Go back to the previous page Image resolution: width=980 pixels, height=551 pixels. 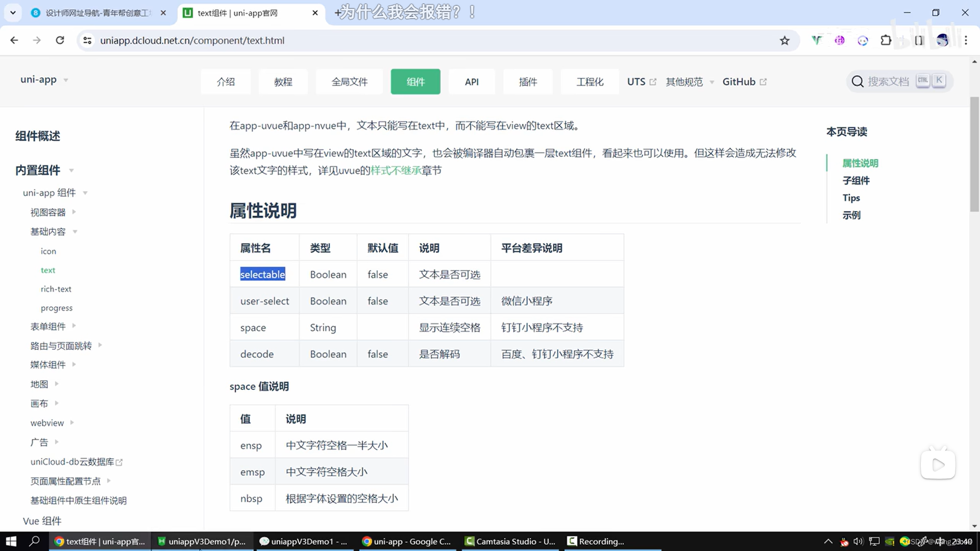click(x=14, y=40)
